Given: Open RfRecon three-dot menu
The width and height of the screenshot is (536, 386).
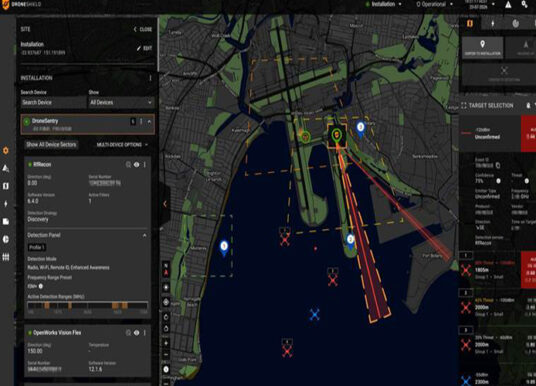Looking at the screenshot, I should (145, 165).
